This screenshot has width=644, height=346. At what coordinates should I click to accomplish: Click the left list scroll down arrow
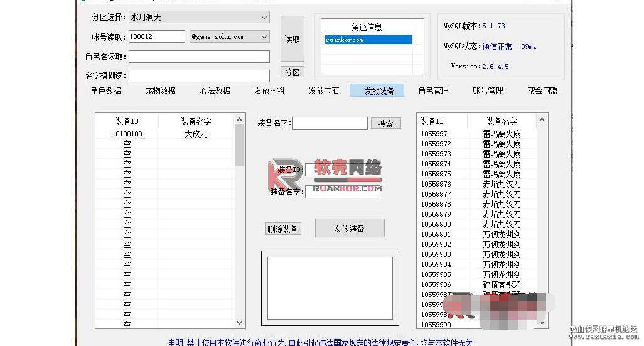point(239,323)
